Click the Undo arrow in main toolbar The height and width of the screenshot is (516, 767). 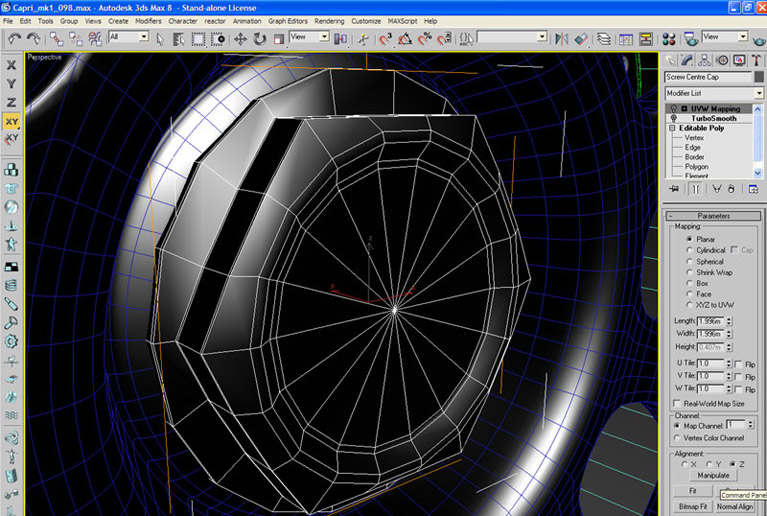(14, 38)
